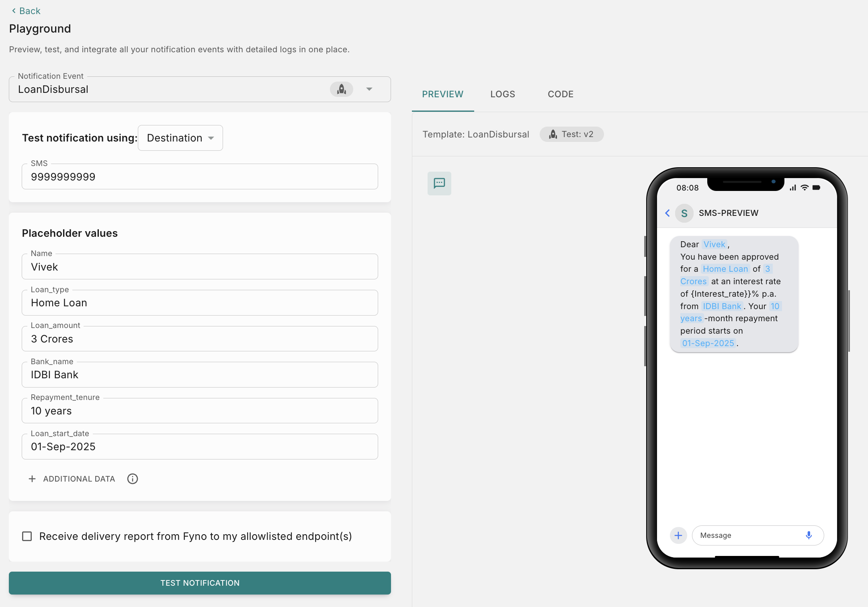
Task: Click the Test Notification button
Action: (200, 583)
